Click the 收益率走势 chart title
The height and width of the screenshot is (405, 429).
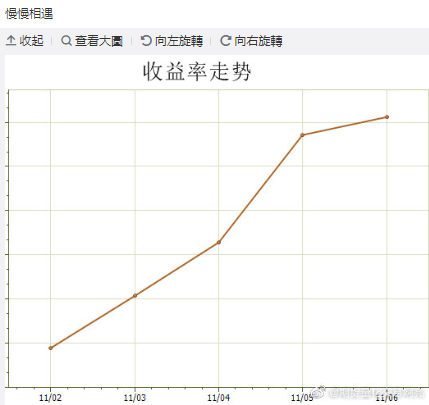[x=197, y=71]
